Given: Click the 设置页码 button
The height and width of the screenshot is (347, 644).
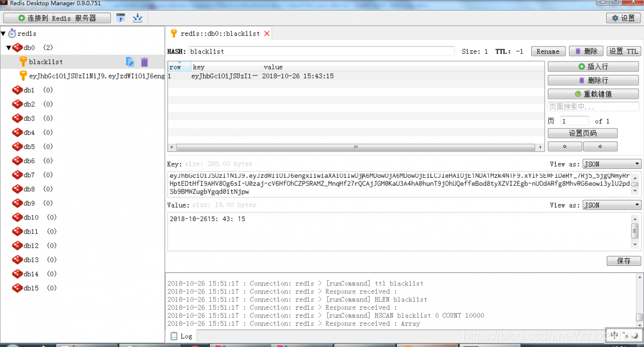Looking at the screenshot, I should coord(583,133).
